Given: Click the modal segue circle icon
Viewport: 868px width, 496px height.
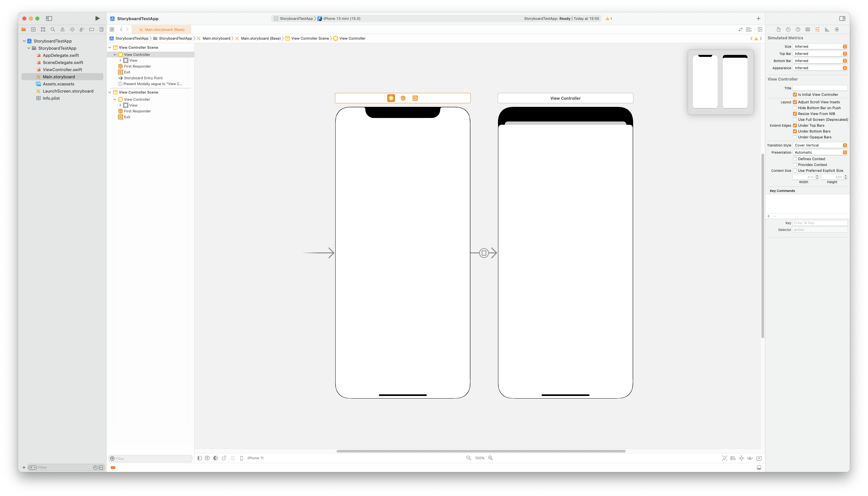Looking at the screenshot, I should click(x=484, y=253).
